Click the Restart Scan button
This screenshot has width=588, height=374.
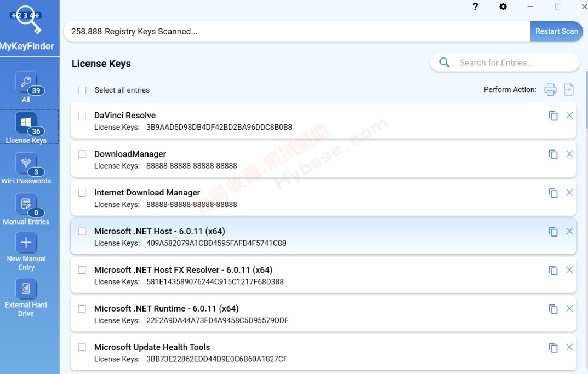coord(557,31)
